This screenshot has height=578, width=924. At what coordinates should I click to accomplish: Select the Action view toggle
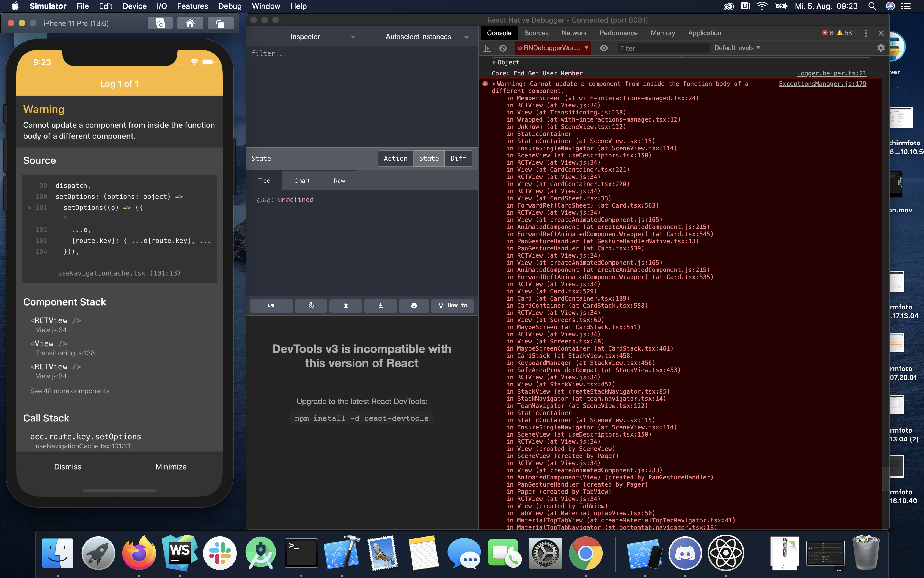point(395,159)
